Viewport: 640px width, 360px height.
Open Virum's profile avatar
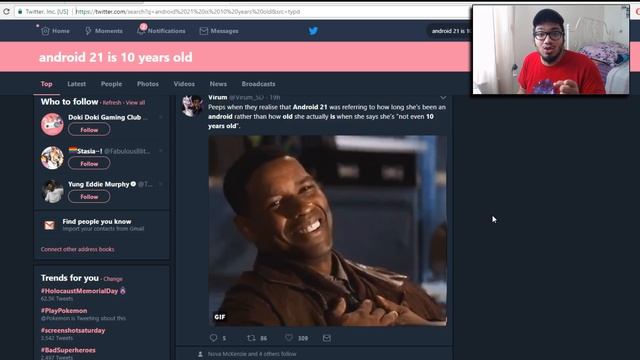pos(192,106)
